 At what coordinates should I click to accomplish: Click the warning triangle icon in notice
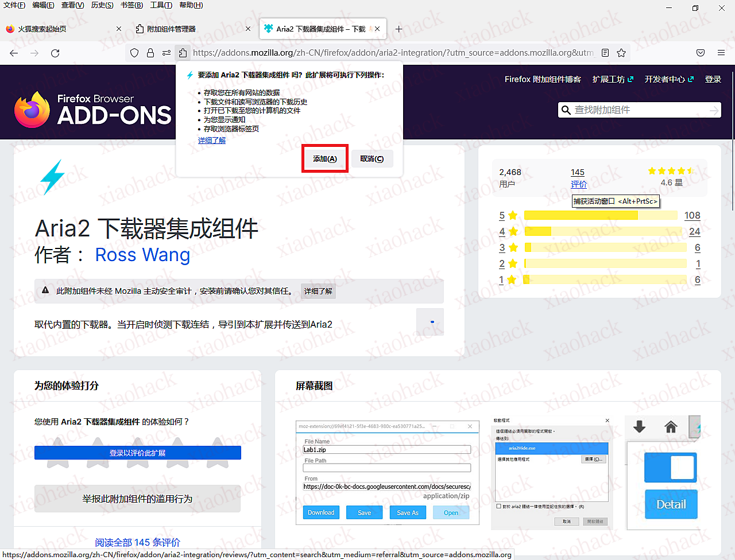[x=45, y=290]
